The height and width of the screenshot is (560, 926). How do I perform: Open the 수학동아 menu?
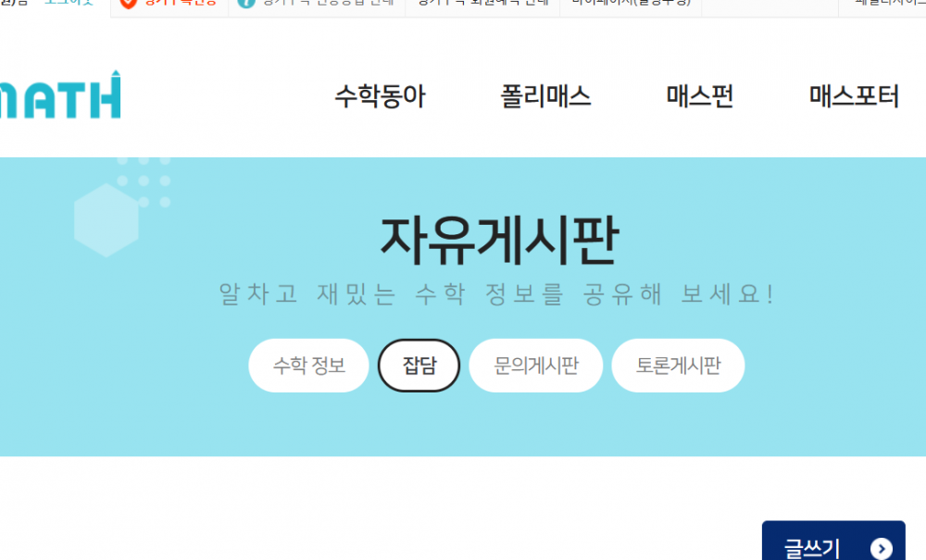point(381,96)
